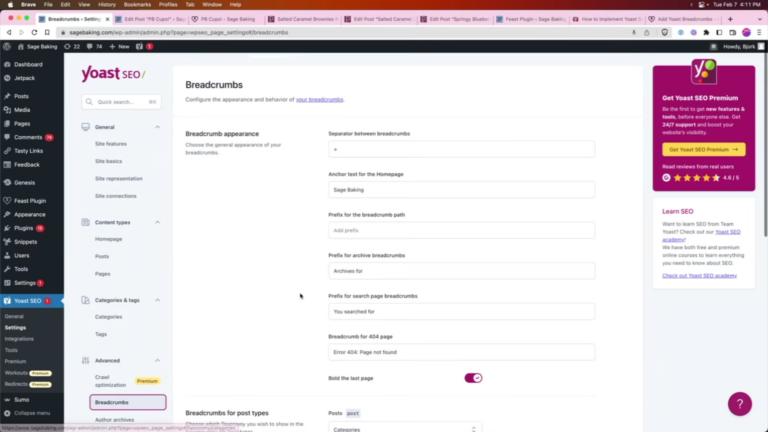This screenshot has height=432, width=768.
Task: Collapse the General section chevron
Action: click(x=158, y=127)
